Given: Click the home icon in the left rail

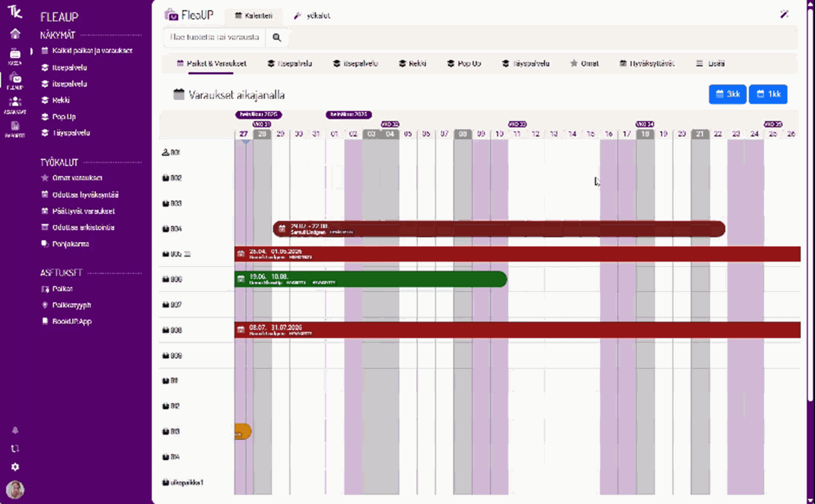Looking at the screenshot, I should coord(15,34).
